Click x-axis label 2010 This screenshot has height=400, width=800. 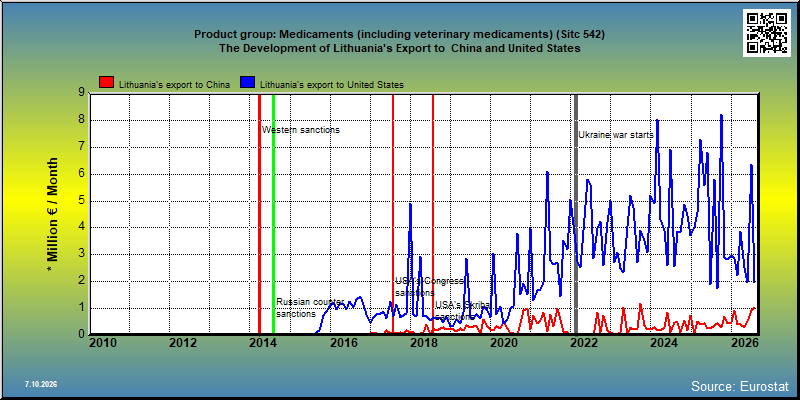(x=103, y=342)
